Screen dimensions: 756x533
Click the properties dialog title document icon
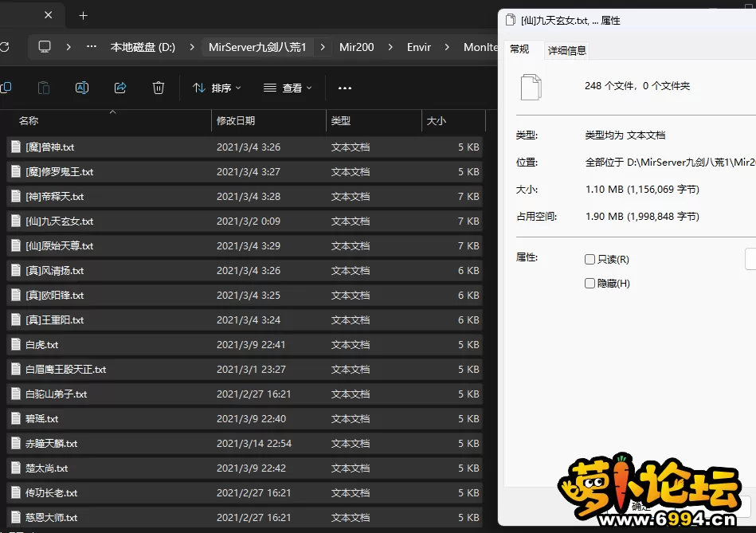click(510, 20)
